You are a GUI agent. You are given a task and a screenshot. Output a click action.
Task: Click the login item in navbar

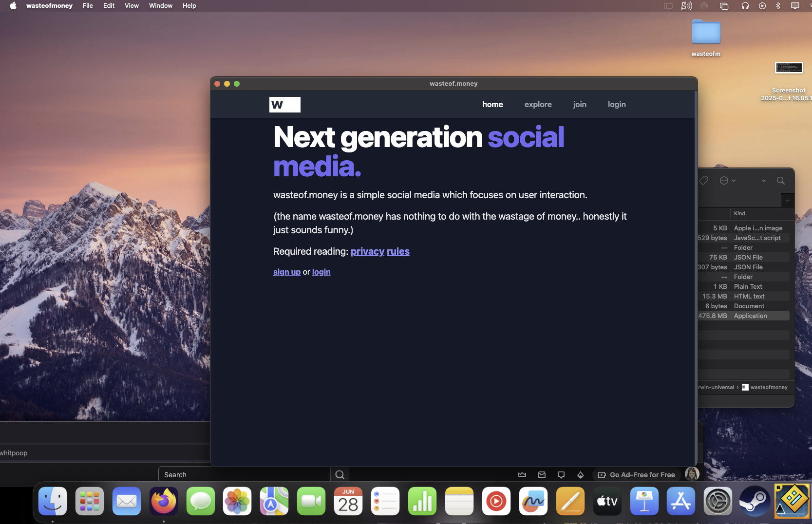616,104
